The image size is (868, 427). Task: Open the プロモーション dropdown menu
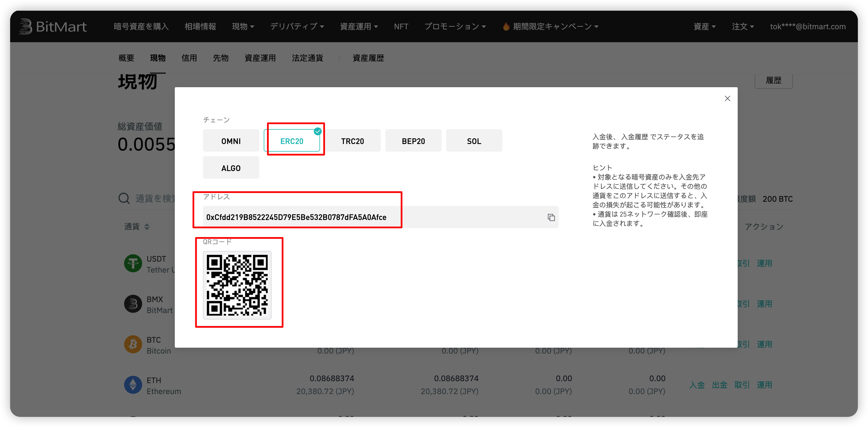click(455, 26)
